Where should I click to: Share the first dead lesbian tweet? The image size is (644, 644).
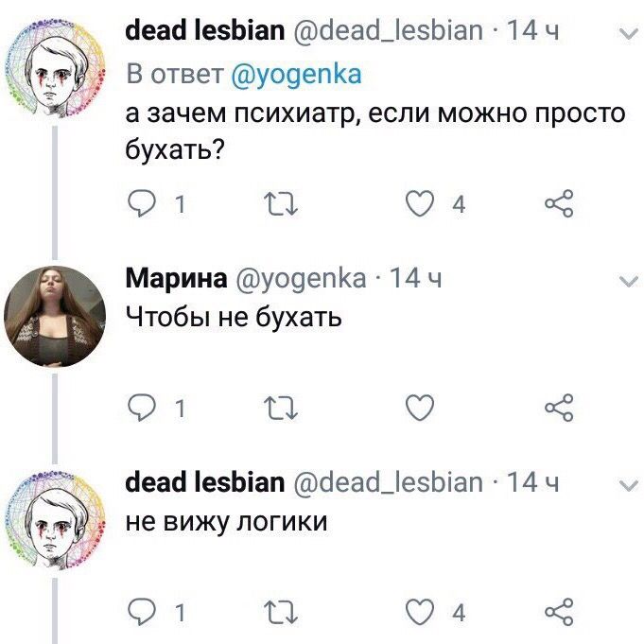pos(559,203)
